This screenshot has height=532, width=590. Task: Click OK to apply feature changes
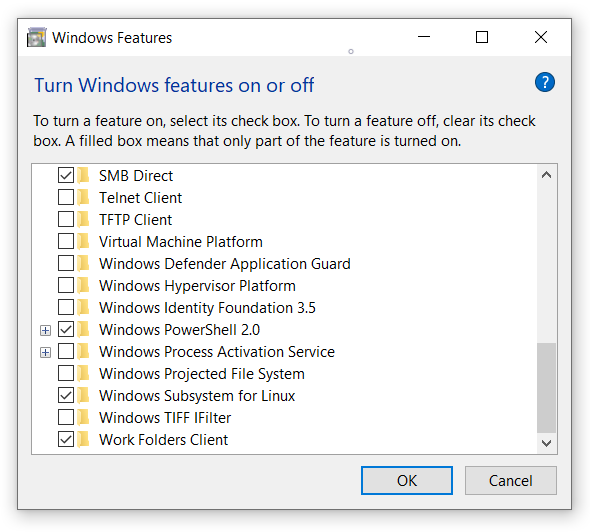coord(407,480)
